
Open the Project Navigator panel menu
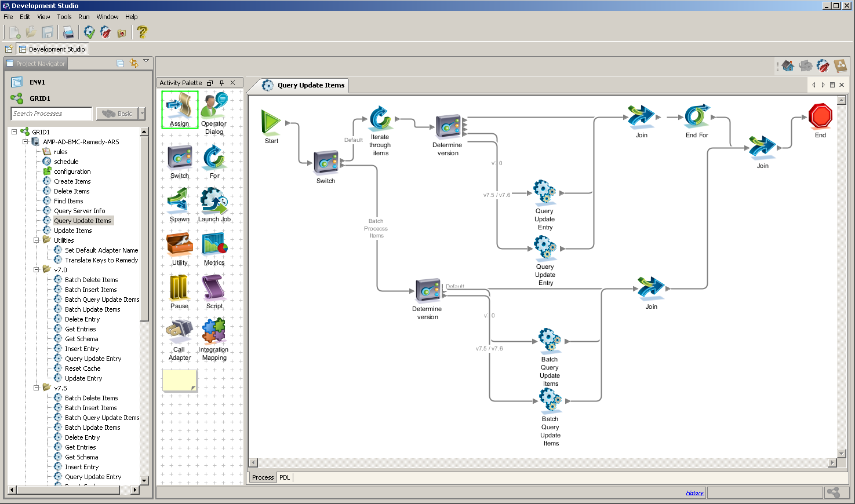[146, 61]
